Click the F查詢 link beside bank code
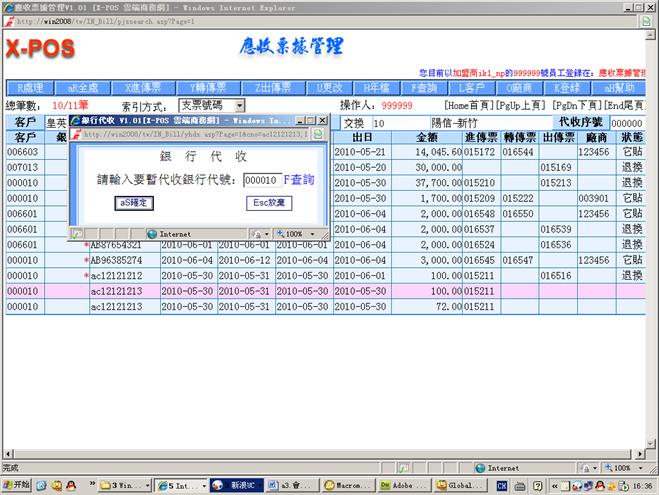 click(x=298, y=180)
